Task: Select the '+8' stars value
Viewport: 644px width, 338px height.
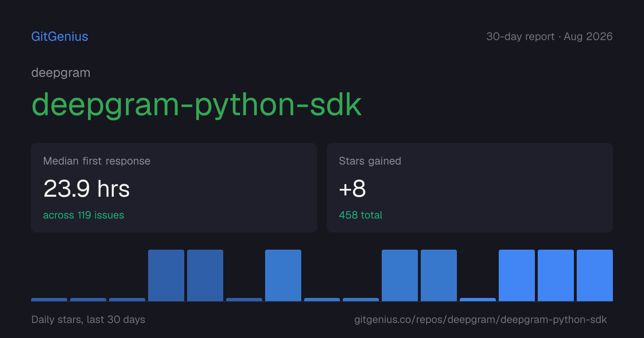Action: 352,188
